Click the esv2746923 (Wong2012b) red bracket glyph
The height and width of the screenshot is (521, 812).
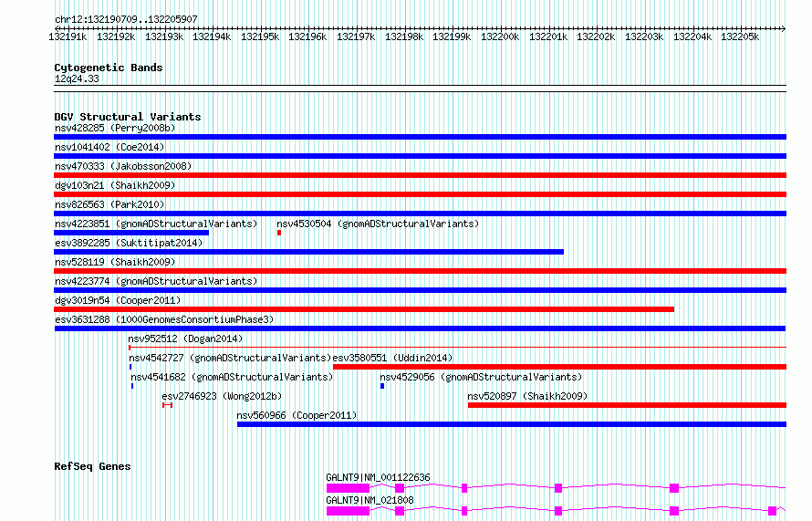click(167, 405)
